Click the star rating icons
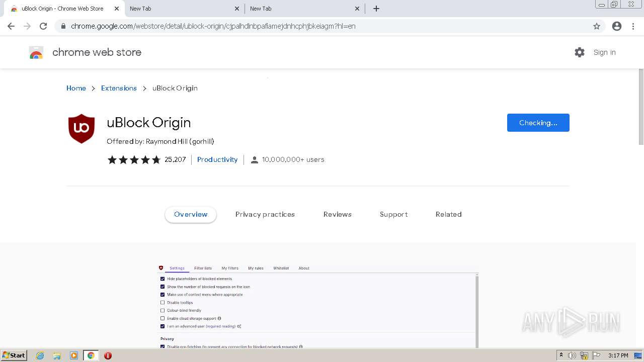 click(x=134, y=160)
